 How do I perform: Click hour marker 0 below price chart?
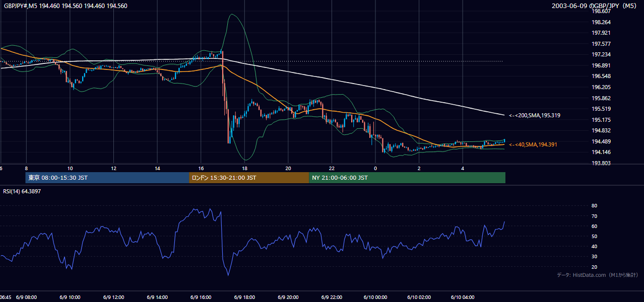click(375, 168)
